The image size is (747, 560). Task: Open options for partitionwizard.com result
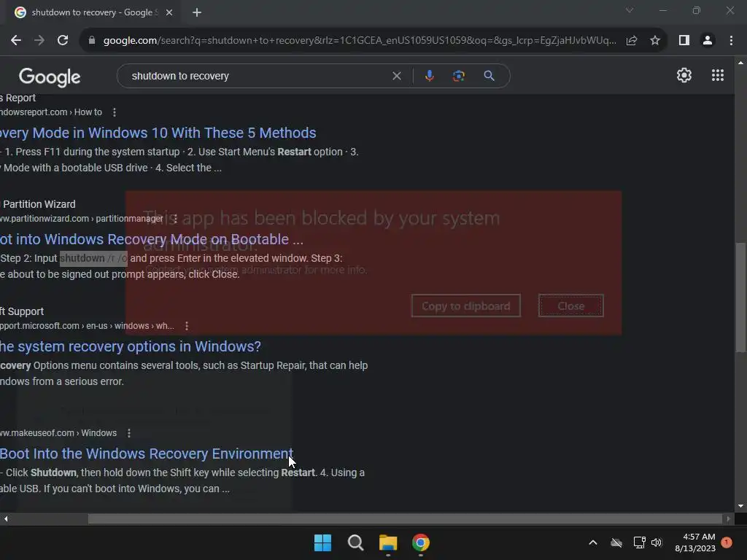(175, 219)
